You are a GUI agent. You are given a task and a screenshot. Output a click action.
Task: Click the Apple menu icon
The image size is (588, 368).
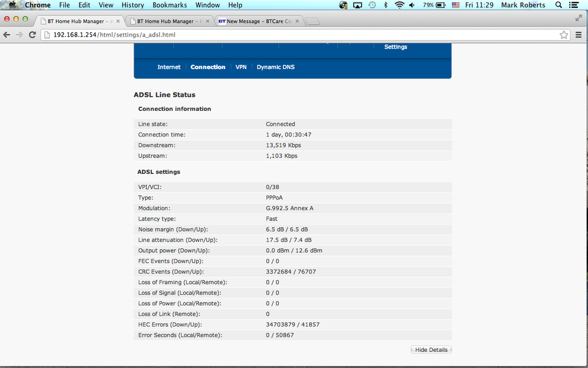[x=12, y=5]
